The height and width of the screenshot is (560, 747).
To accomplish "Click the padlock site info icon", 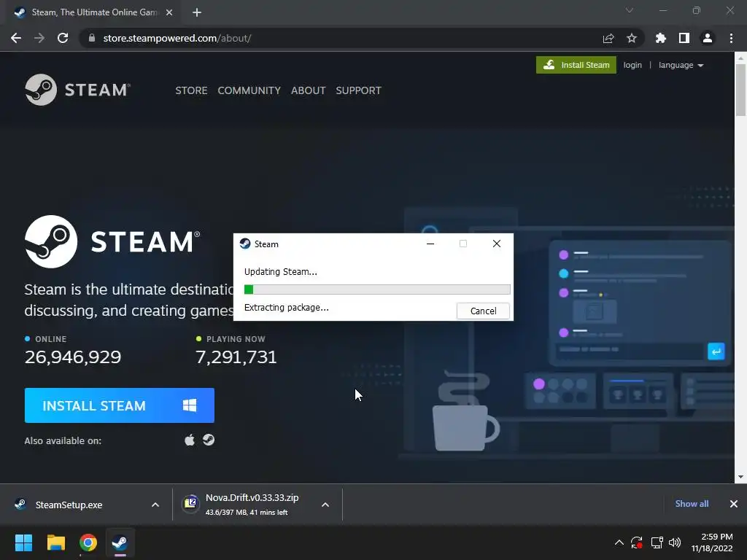I will point(92,38).
